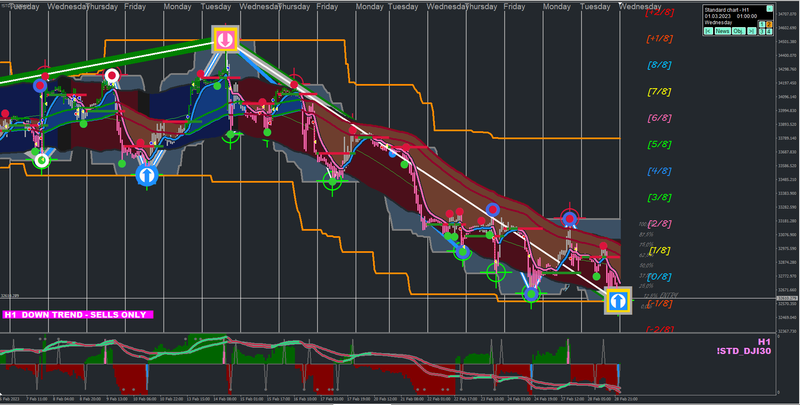Click the Standard chart - H1 title text
Viewport: 800px width, 405px height.
click(x=727, y=10)
